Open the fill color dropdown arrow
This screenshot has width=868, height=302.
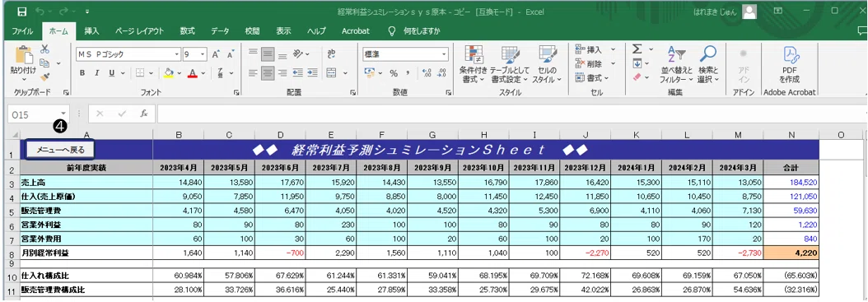180,73
